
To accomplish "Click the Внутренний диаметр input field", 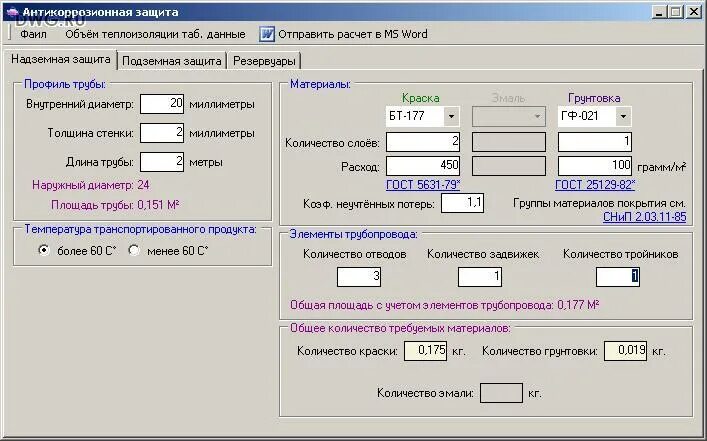I will click(x=162, y=104).
